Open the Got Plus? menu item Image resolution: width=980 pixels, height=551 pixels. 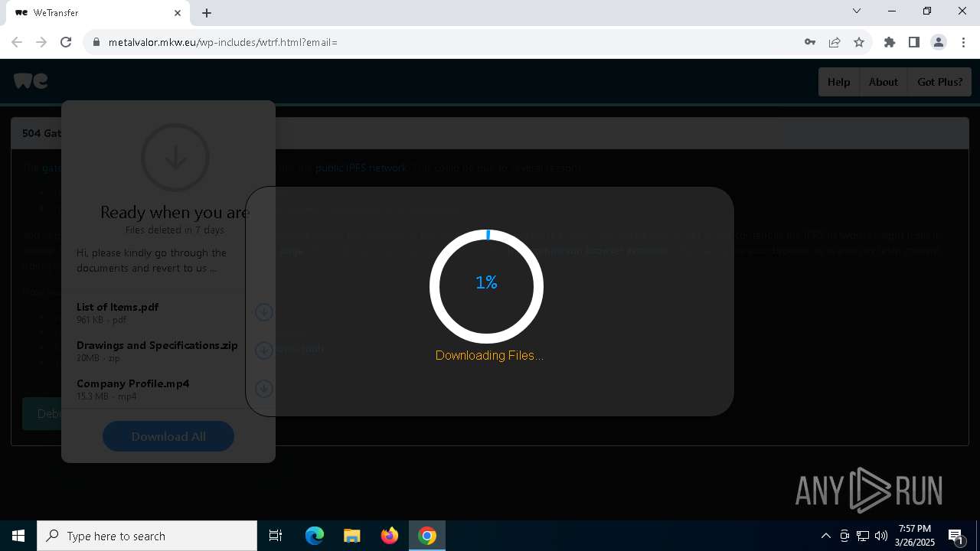click(x=939, y=82)
